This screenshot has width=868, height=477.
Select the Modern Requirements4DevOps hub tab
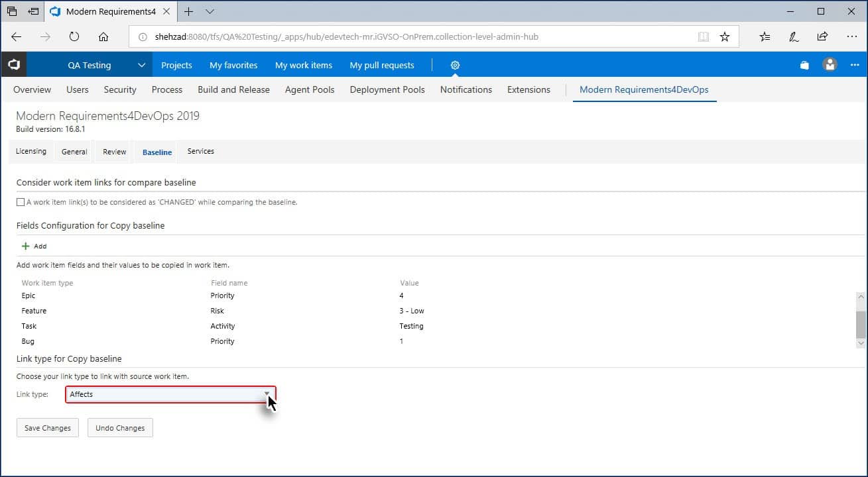pyautogui.click(x=644, y=89)
